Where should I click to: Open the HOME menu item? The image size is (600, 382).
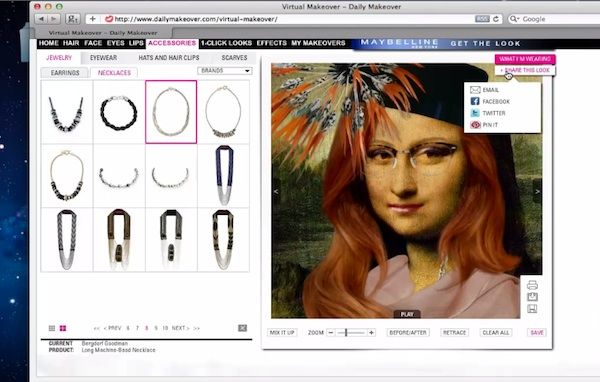[49, 43]
